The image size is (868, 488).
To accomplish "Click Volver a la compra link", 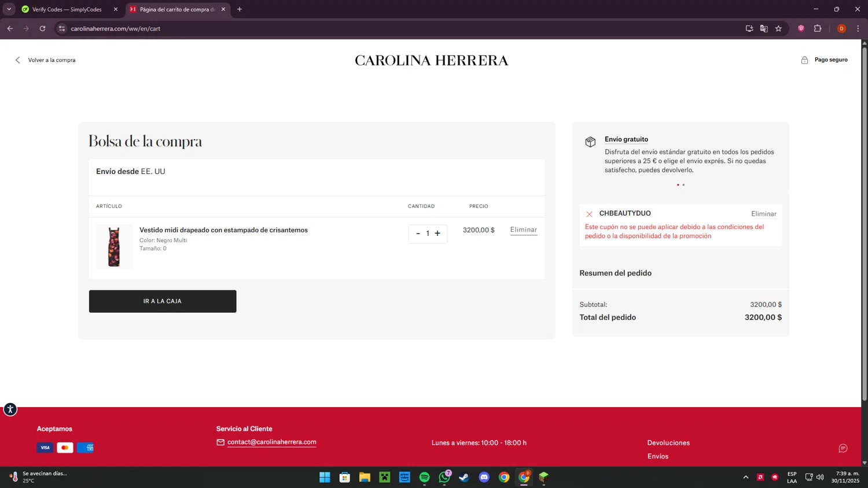I will pyautogui.click(x=52, y=60).
